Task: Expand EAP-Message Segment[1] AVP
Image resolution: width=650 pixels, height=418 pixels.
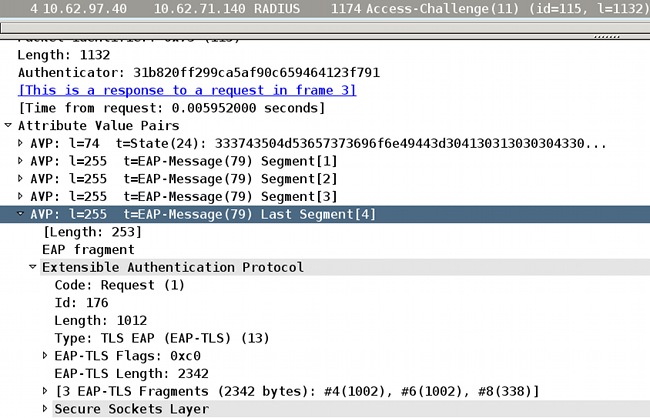Action: coord(21,161)
